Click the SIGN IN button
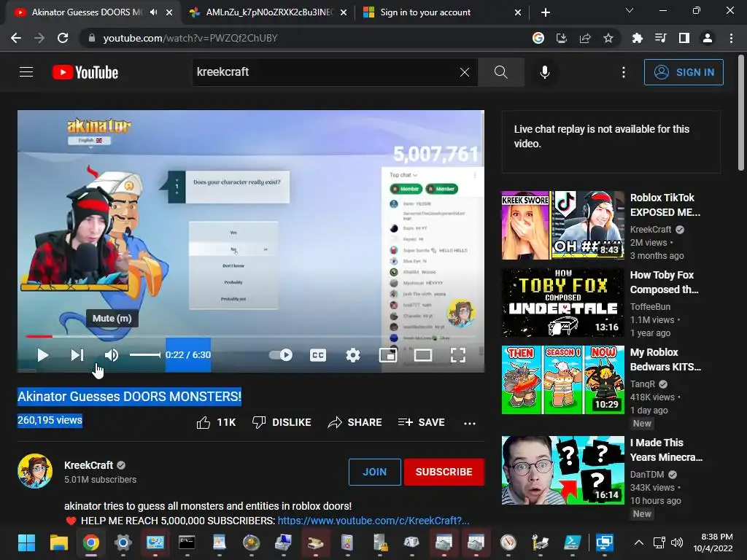Screen dimensions: 747x560 (684, 72)
